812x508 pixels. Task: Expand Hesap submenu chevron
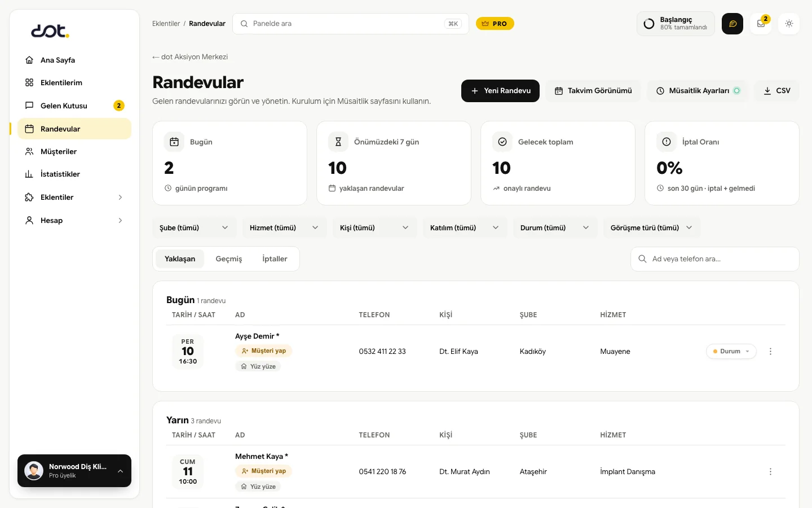[120, 220]
